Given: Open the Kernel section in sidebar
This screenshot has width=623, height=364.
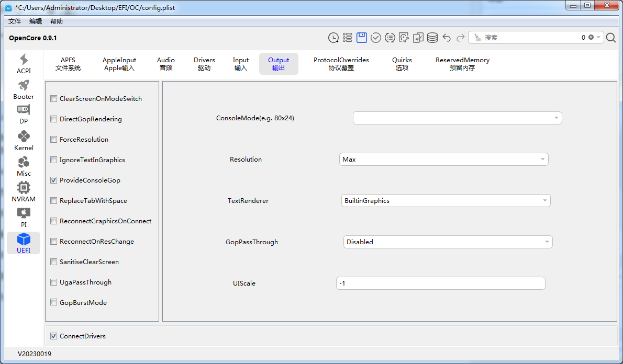Looking at the screenshot, I should coord(24,141).
